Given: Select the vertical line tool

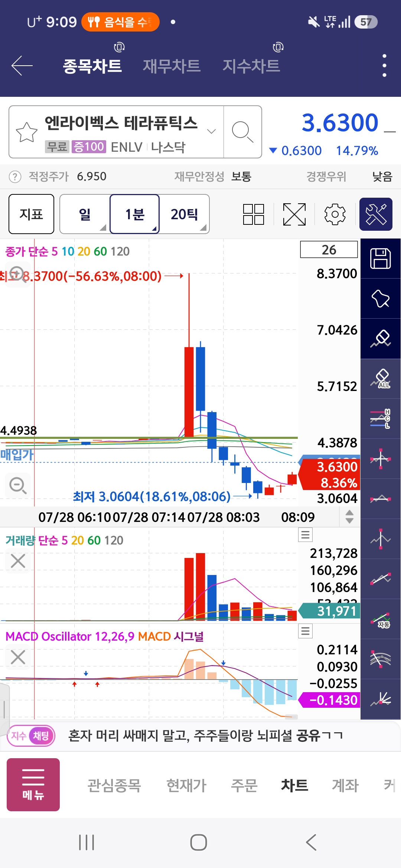Looking at the screenshot, I should pyautogui.click(x=381, y=539).
